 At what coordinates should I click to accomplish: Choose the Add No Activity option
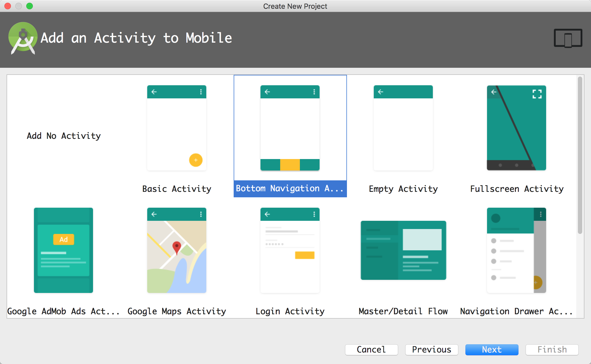(x=64, y=136)
